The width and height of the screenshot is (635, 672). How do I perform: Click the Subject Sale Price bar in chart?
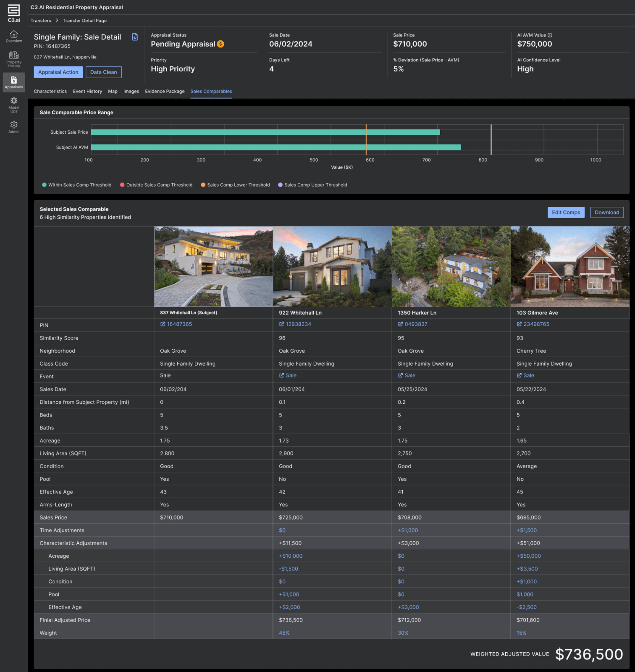265,132
